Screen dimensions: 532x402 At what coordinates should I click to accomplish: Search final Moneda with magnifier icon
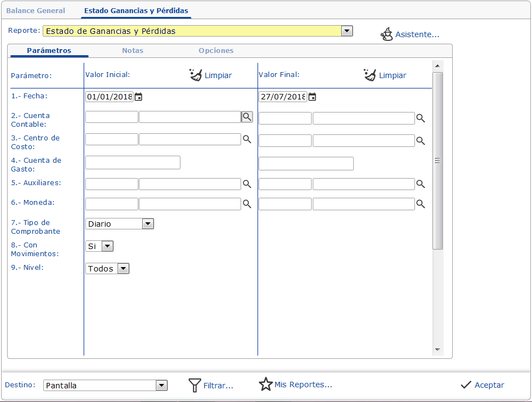point(420,204)
